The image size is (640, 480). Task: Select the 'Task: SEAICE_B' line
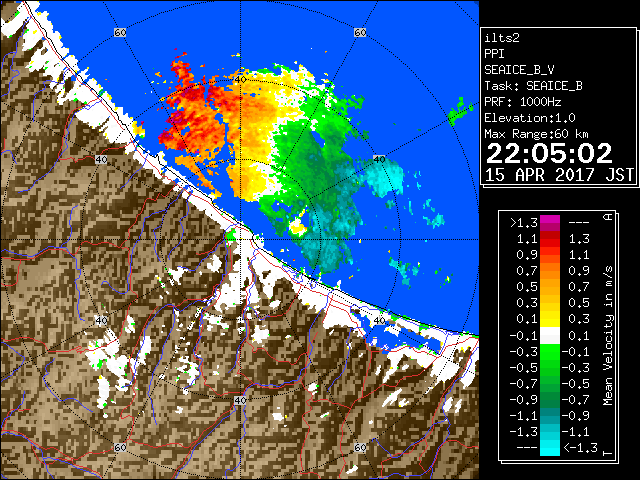click(x=533, y=86)
